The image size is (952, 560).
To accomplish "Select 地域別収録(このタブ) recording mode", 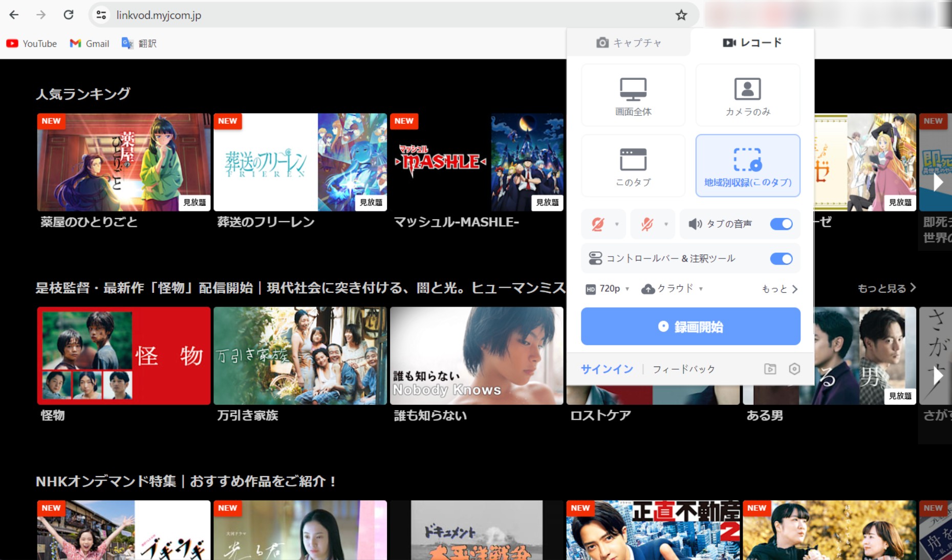I will 748,166.
